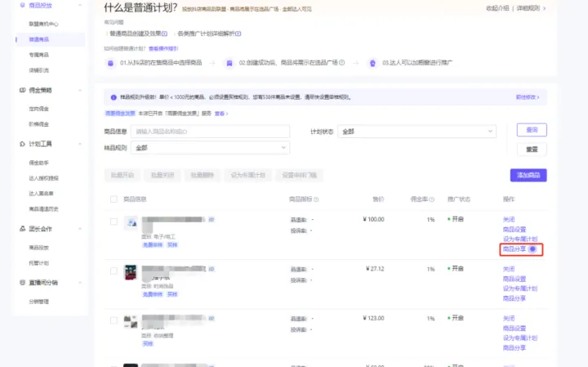Click the step 03 influencer icon
Image resolution: width=588 pixels, height=367 pixels.
[372, 63]
